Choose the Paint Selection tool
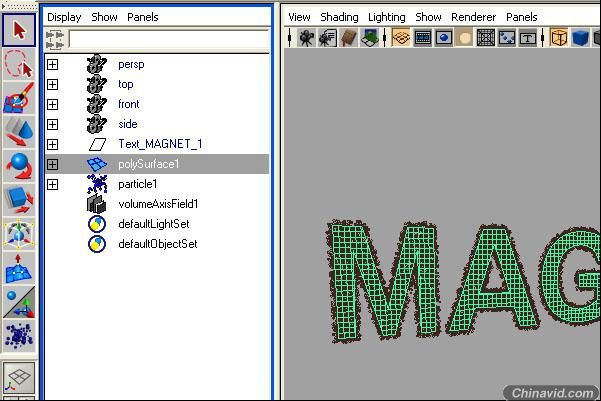 tap(19, 98)
